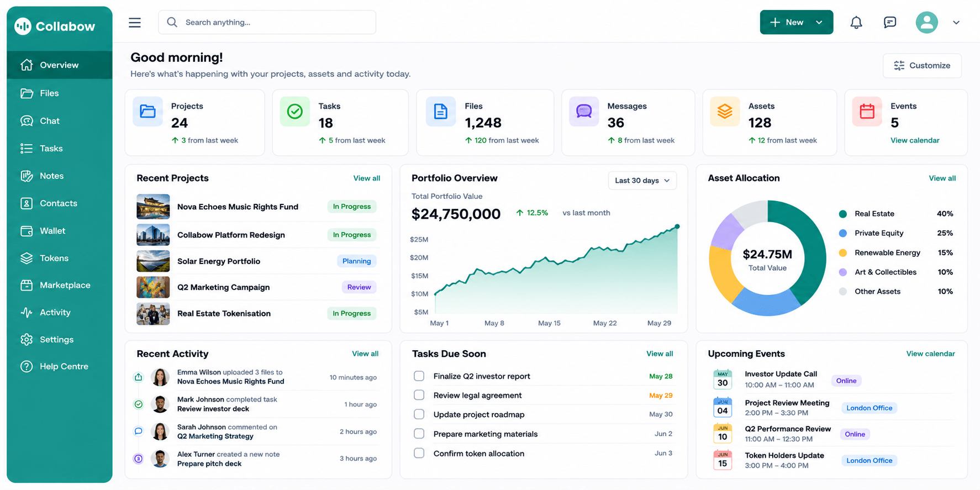Open the Last 30 days dropdown
The image size is (980, 490).
pos(642,181)
